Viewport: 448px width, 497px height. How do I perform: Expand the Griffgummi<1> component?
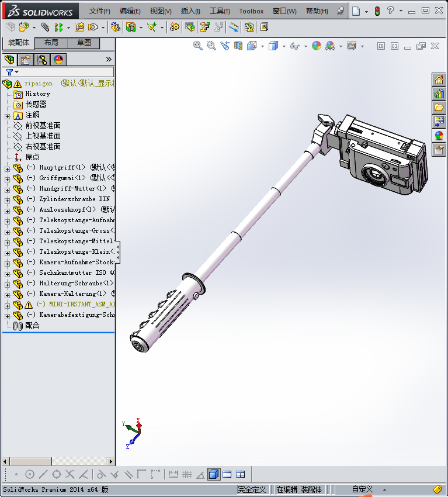pos(7,180)
